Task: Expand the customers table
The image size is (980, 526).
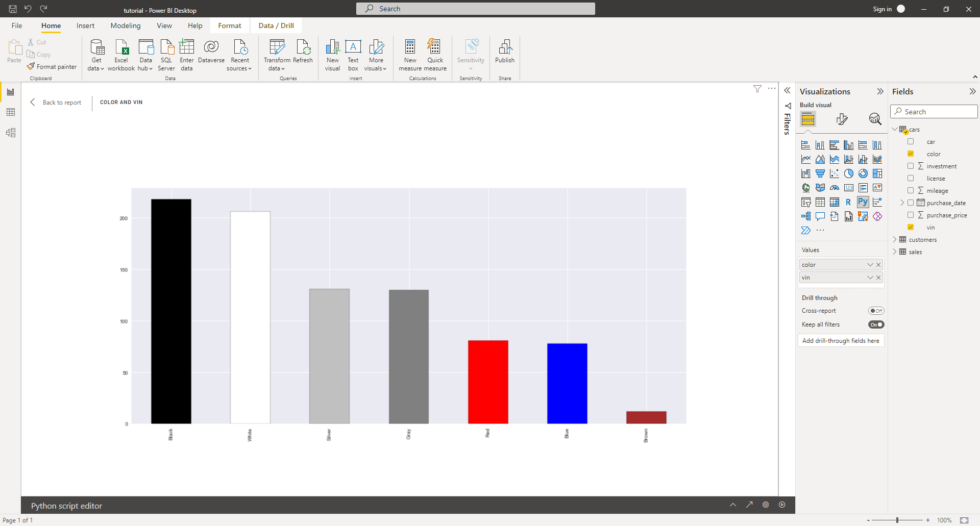Action: click(x=895, y=239)
